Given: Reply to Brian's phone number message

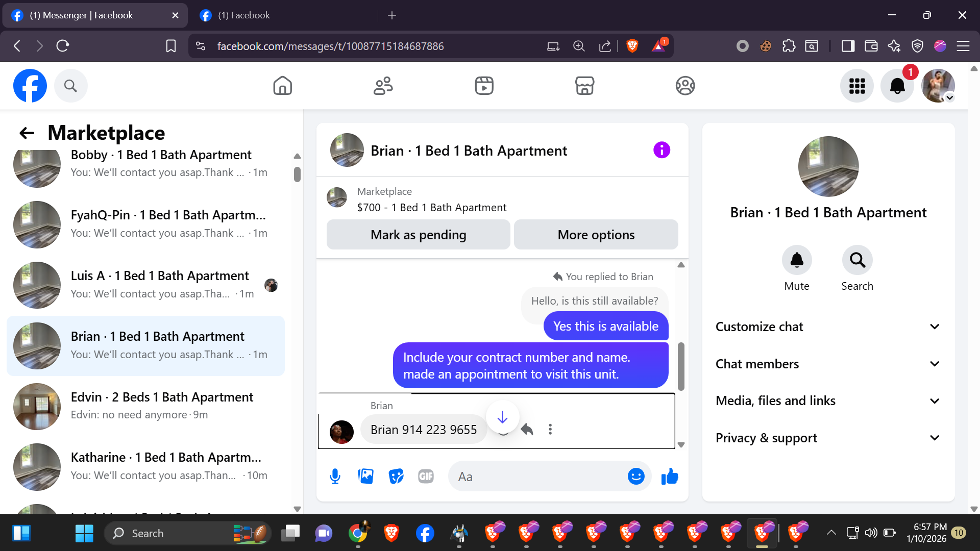Looking at the screenshot, I should (527, 430).
